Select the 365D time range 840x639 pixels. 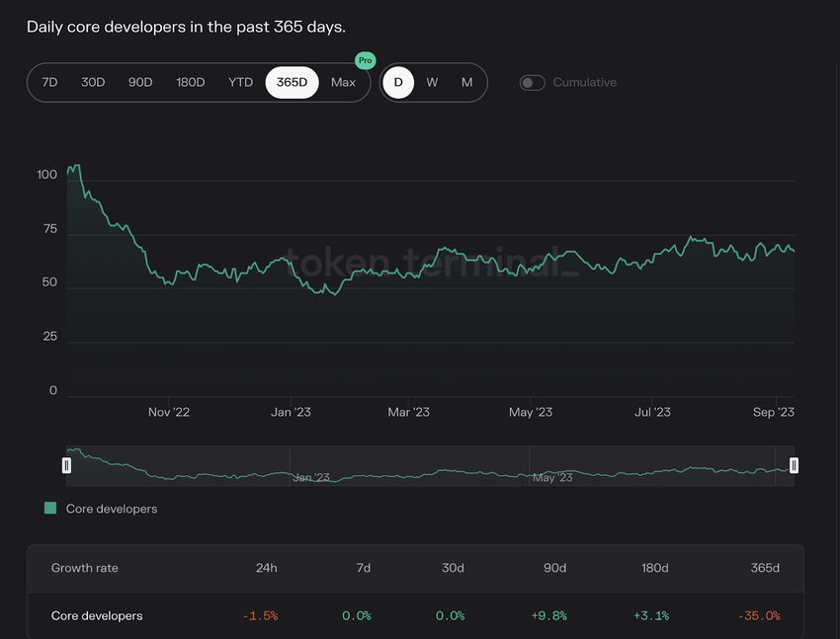tap(292, 82)
